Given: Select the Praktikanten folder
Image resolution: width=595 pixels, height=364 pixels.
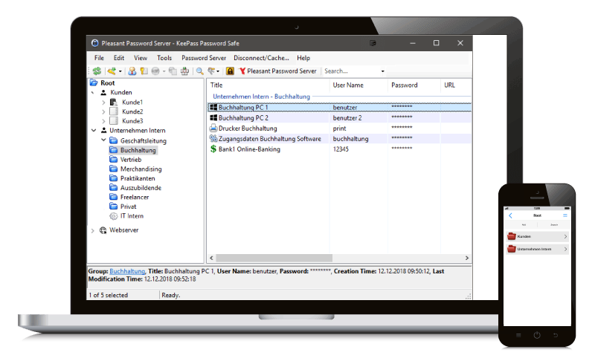Looking at the screenshot, I should coord(138,178).
